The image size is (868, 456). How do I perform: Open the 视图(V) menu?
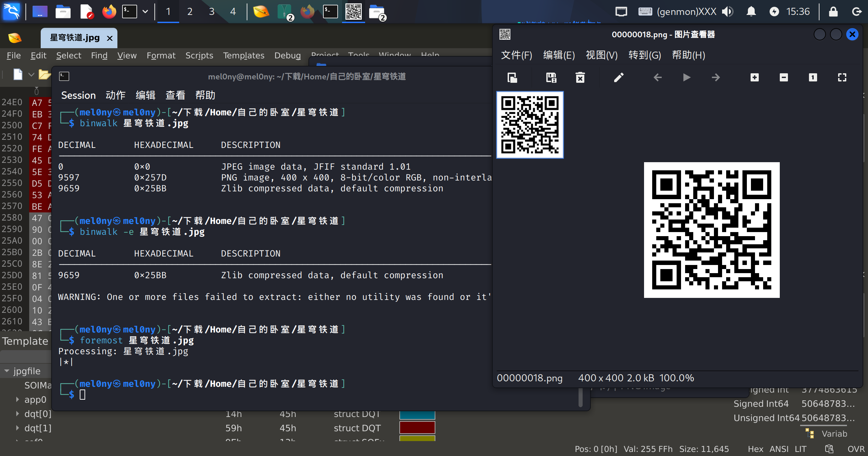tap(601, 55)
